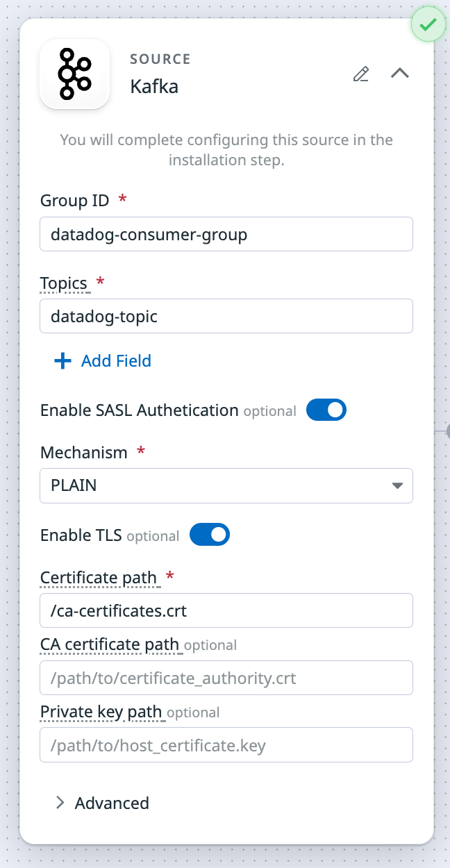Screen dimensions: 450x868
Task: Click the Certificate path label
Action: point(99,578)
